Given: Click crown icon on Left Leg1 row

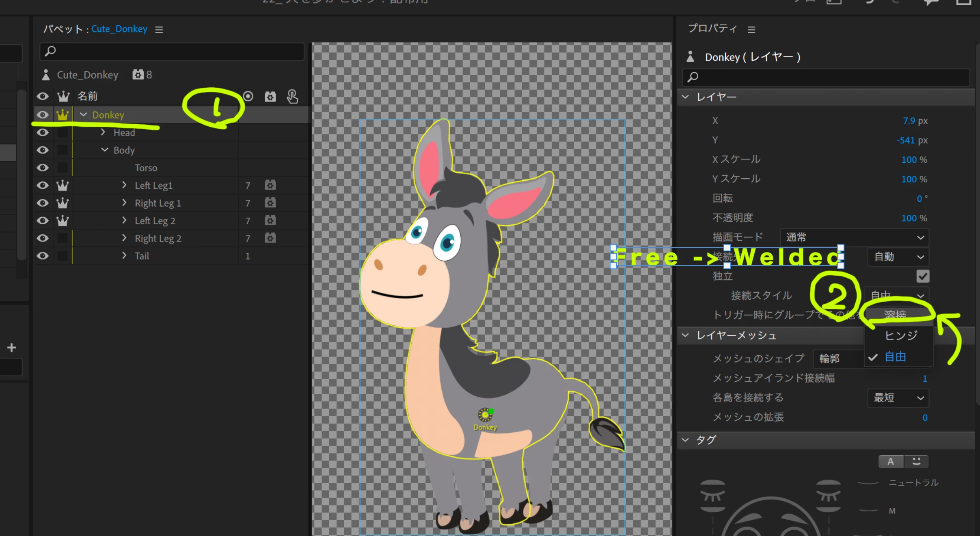Looking at the screenshot, I should (x=63, y=186).
